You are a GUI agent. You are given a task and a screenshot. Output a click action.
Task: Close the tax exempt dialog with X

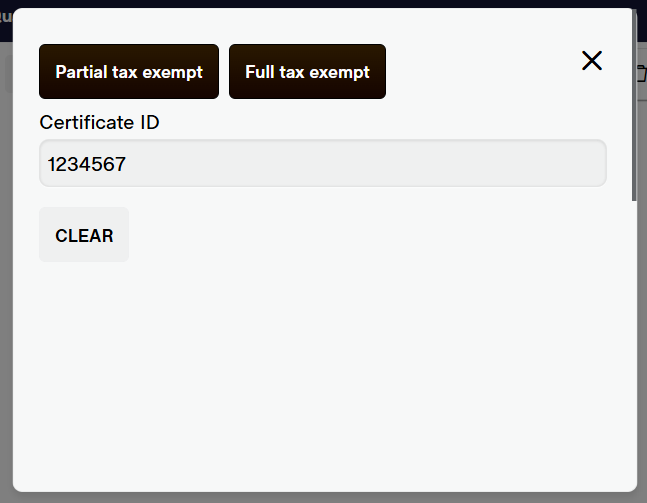[x=592, y=61]
